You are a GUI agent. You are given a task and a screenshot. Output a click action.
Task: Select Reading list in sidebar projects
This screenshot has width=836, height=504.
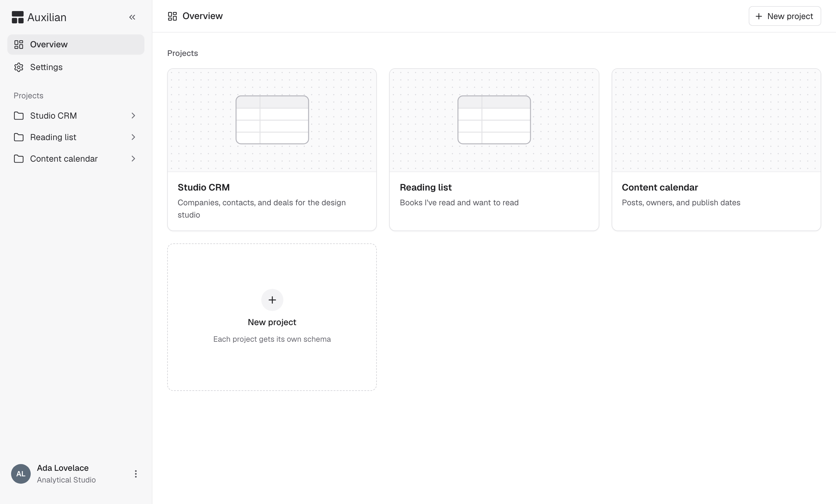(x=76, y=137)
